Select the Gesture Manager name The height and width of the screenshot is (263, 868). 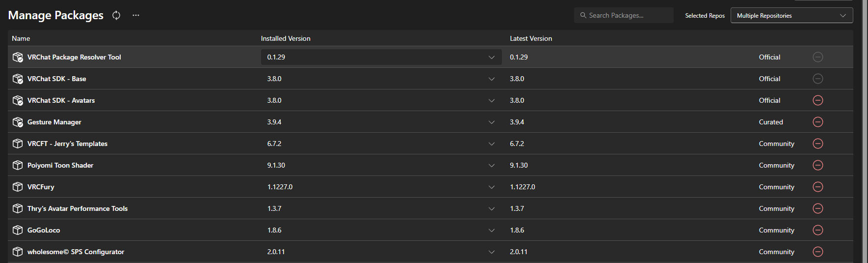pos(54,122)
